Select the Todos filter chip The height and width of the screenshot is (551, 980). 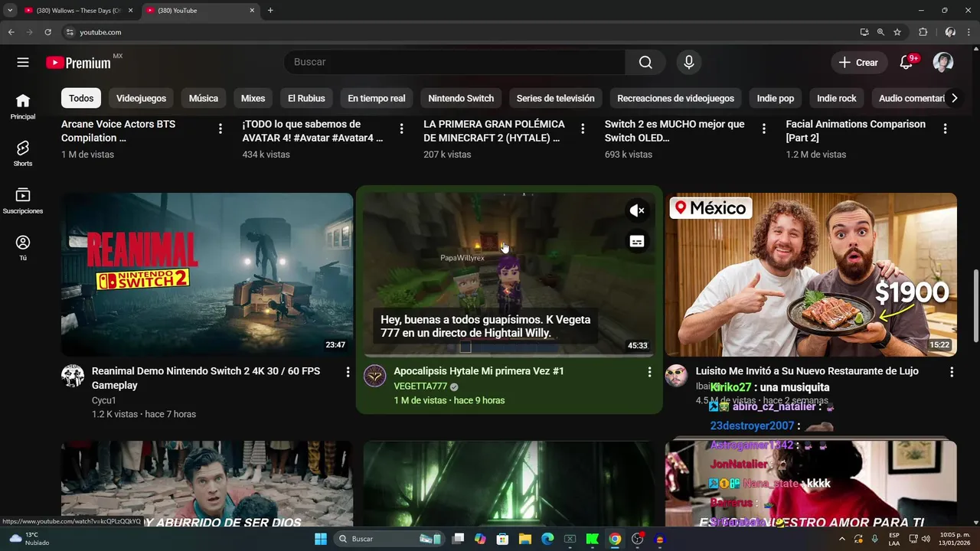[x=81, y=98]
